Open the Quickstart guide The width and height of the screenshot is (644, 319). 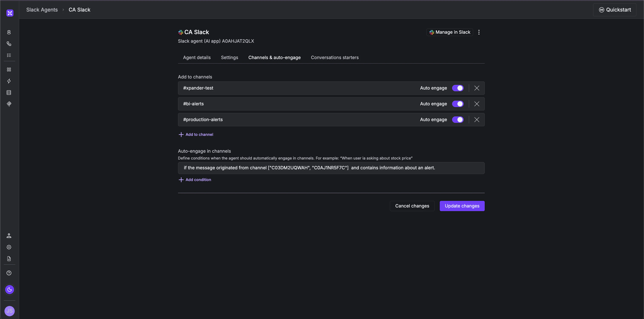coord(615,10)
